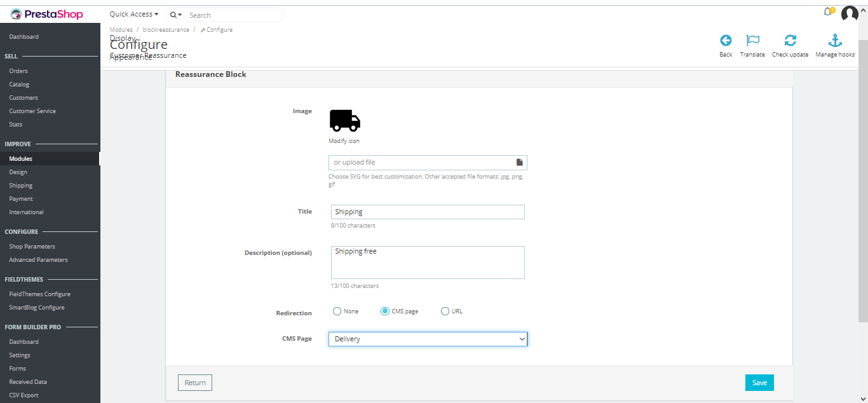Open Stats in the sidebar

16,125
